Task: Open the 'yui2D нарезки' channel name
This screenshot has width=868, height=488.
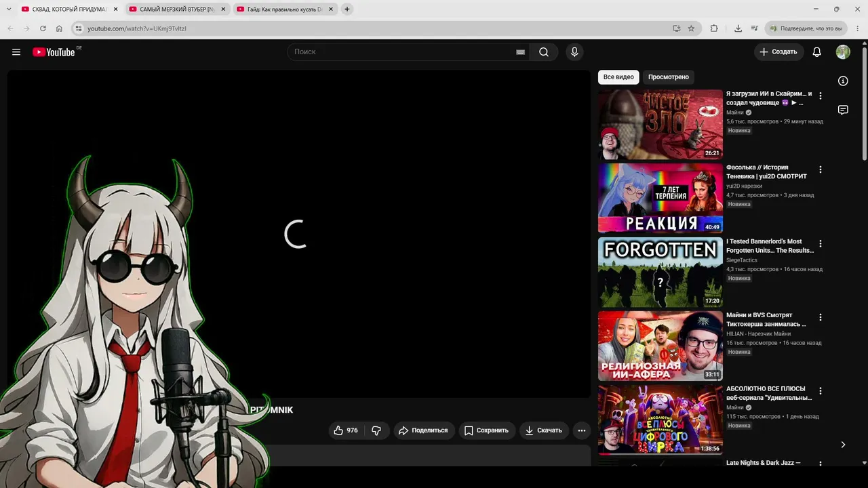Action: coord(744,186)
